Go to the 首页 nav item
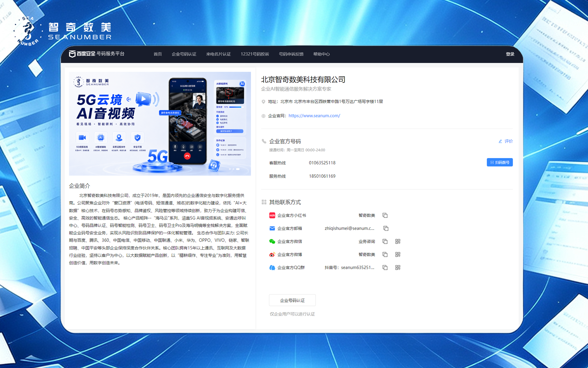This screenshot has height=368, width=588. coord(158,54)
